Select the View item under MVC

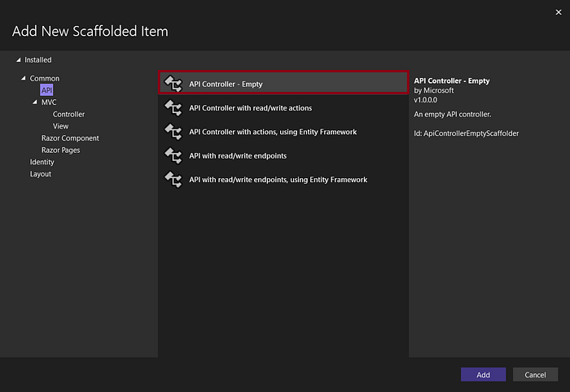click(x=61, y=126)
